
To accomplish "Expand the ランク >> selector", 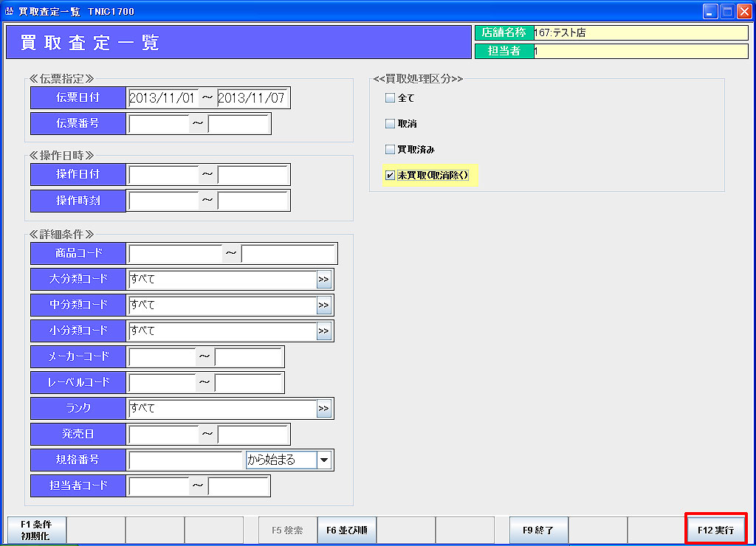I will coord(323,409).
